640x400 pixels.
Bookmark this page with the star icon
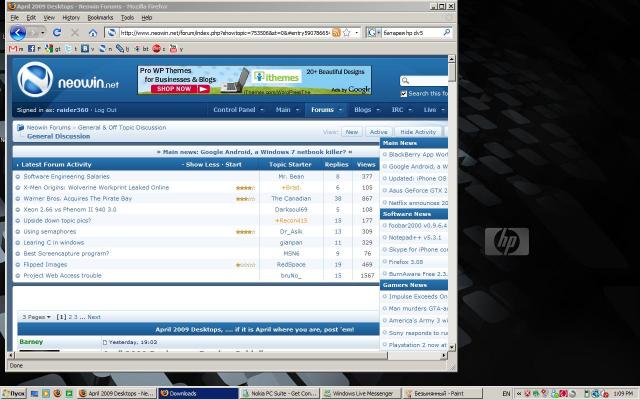pyautogui.click(x=347, y=33)
